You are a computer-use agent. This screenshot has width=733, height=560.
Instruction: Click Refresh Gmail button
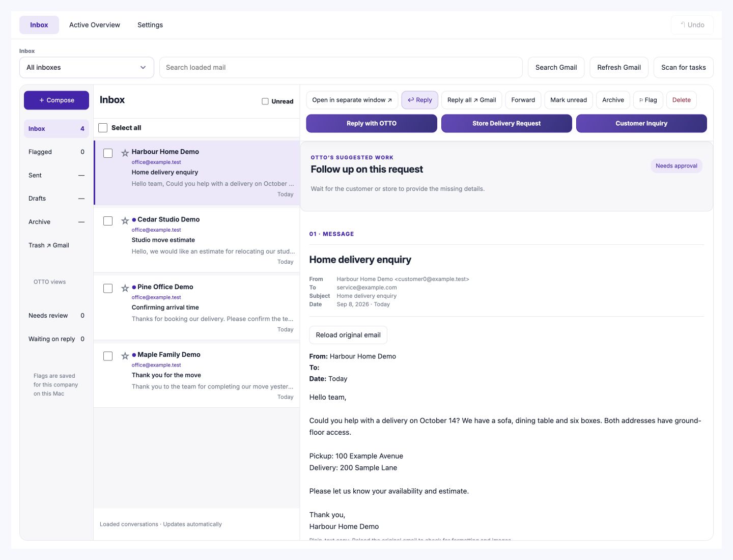[x=619, y=67]
